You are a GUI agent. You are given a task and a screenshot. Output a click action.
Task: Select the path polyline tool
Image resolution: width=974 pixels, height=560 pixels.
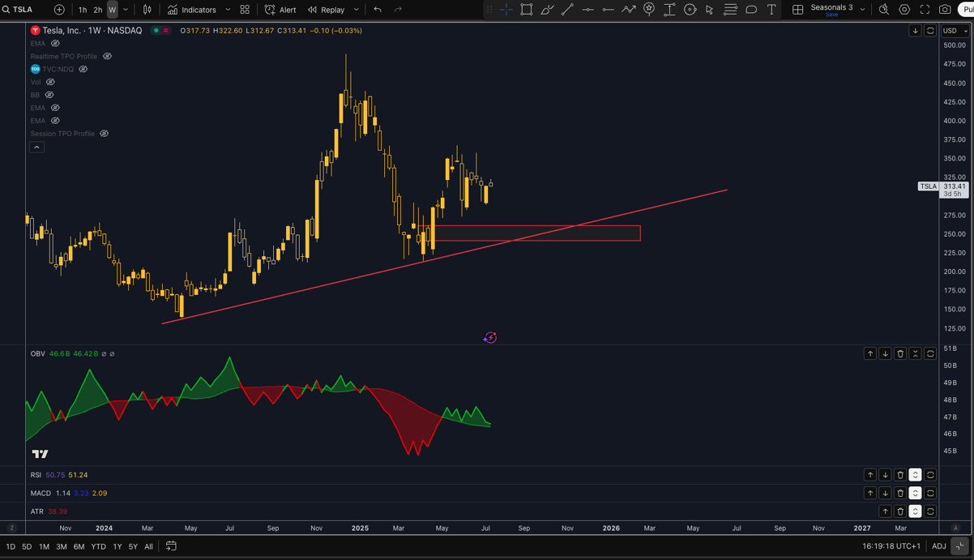tap(629, 10)
